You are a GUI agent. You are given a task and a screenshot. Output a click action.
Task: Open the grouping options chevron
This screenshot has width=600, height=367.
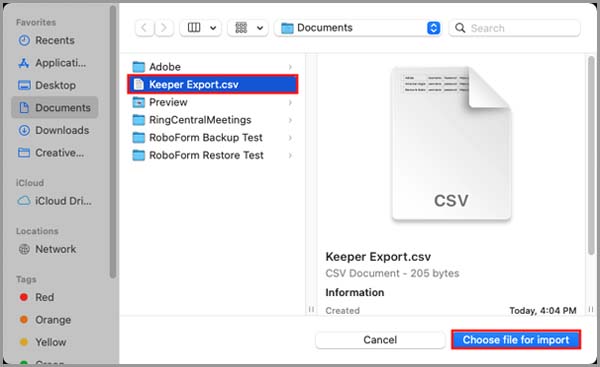pyautogui.click(x=260, y=28)
